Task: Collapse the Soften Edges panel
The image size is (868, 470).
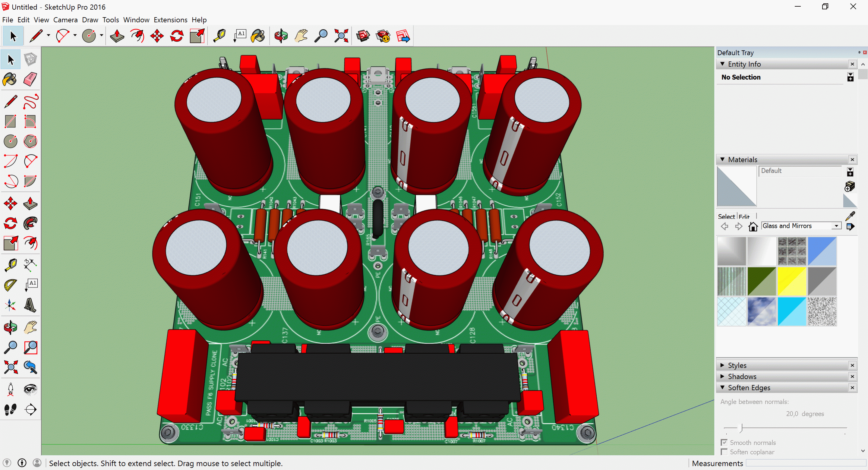Action: click(x=722, y=387)
